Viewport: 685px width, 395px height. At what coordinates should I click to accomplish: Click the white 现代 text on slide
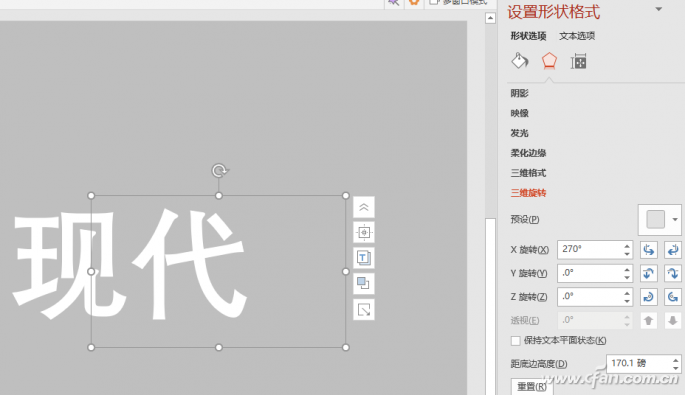[x=130, y=263]
